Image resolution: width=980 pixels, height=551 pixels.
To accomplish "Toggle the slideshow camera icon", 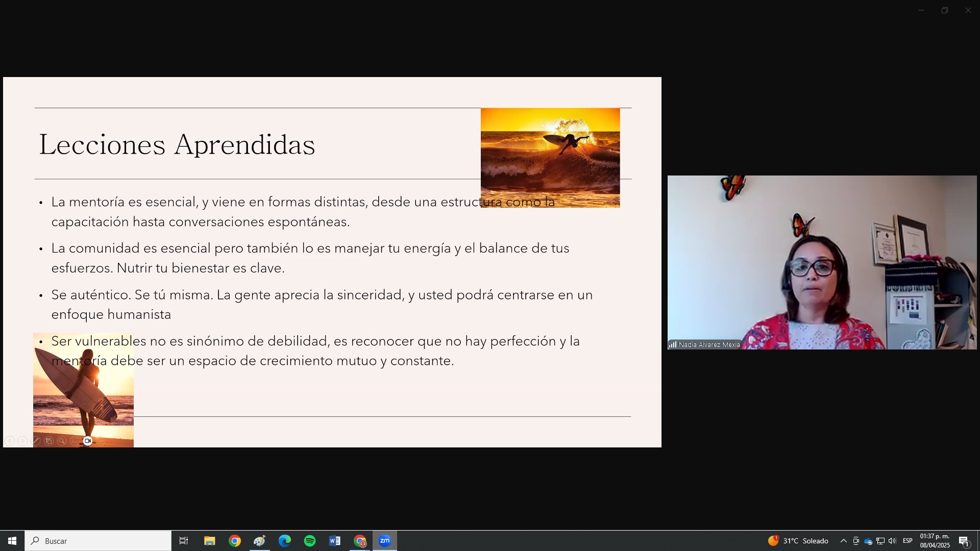I will point(88,441).
